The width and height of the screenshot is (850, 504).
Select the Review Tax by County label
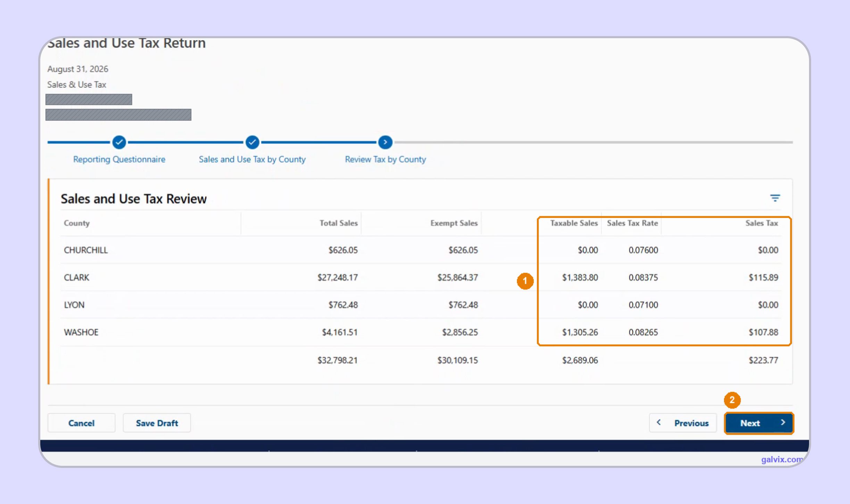[385, 159]
